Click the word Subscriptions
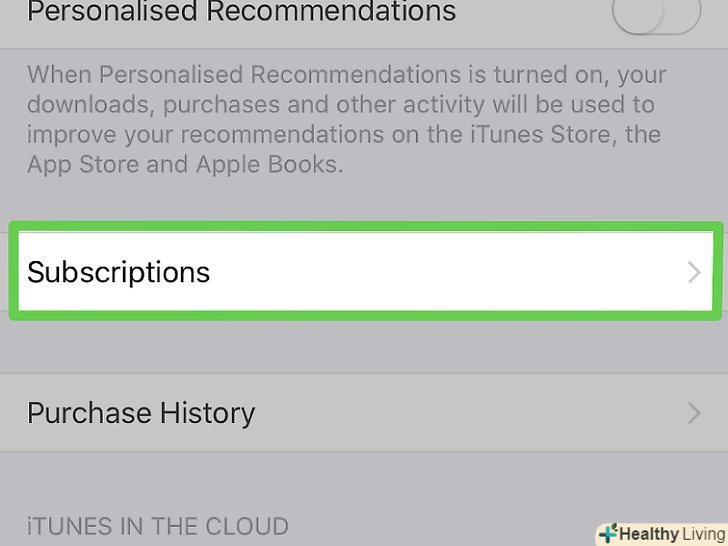Screen dimensions: 728x546 118,272
